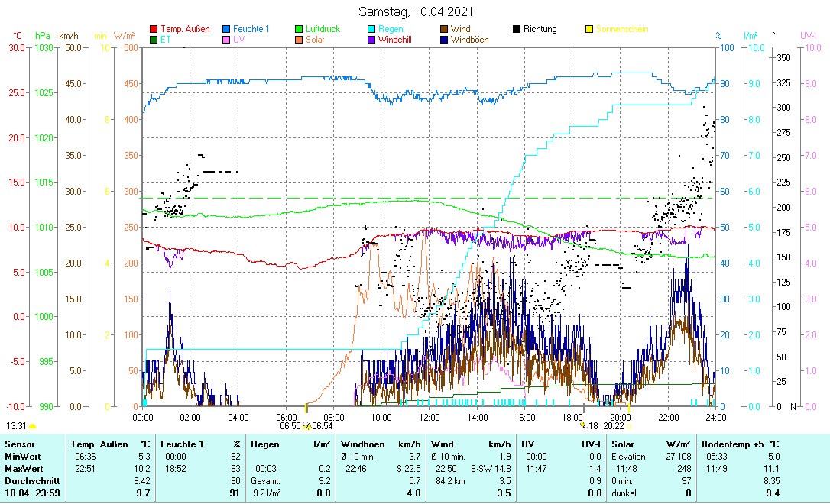Viewport: 830px width, 504px height.
Task: Click the dark green ET legend square
Action: click(154, 40)
